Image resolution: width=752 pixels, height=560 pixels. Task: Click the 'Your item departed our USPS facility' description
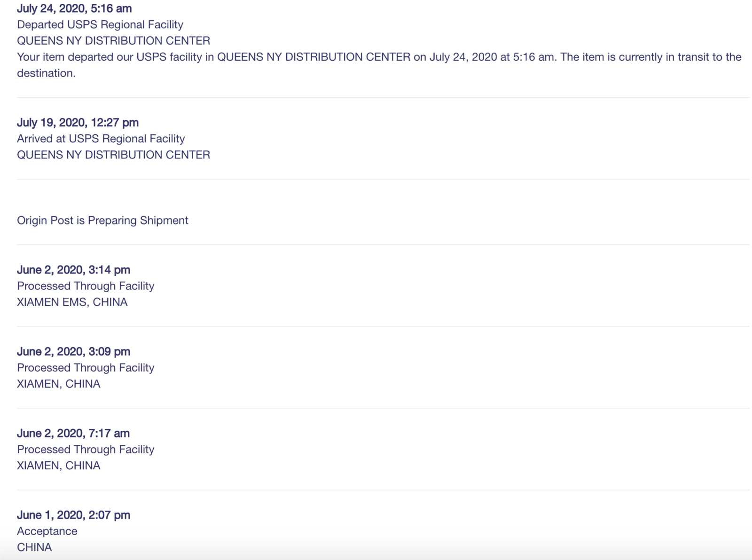click(379, 65)
